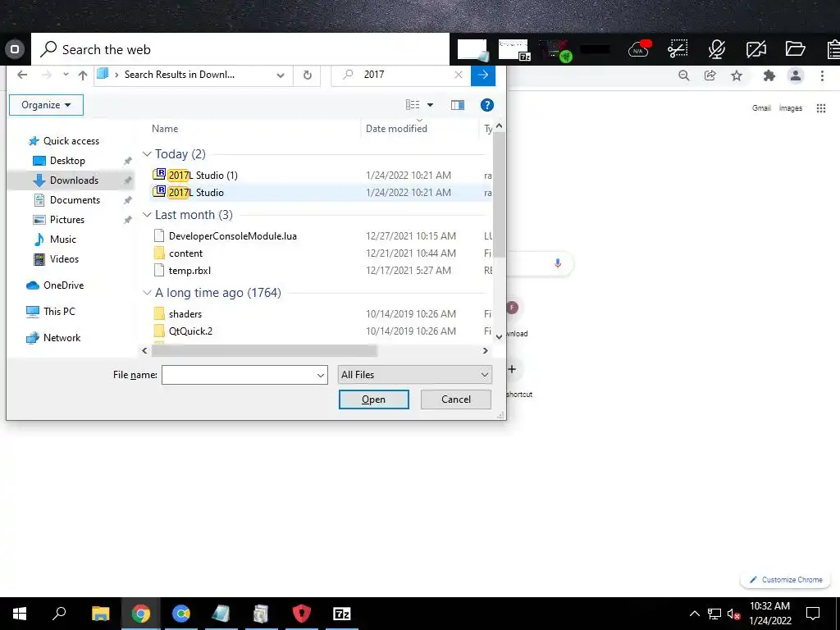The image size is (840, 630).
Task: Click the vertical scrollbar in file list
Action: [499, 194]
